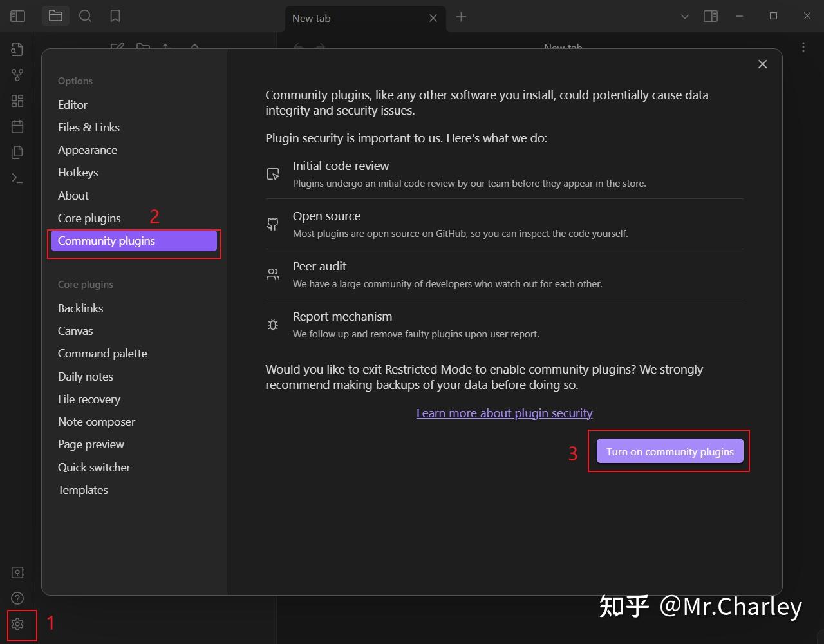Open the tab list chevron dropdown
This screenshot has height=644, width=824.
coord(684,15)
